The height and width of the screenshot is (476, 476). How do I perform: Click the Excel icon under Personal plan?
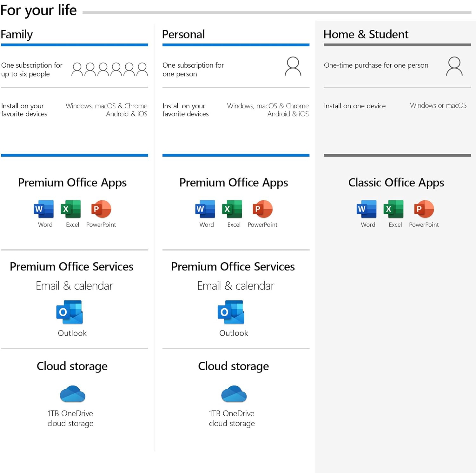[233, 209]
